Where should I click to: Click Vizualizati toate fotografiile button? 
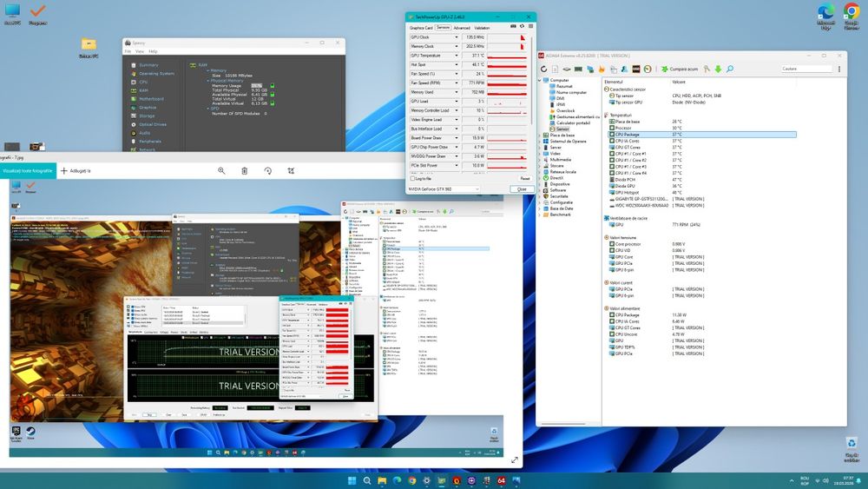point(28,170)
